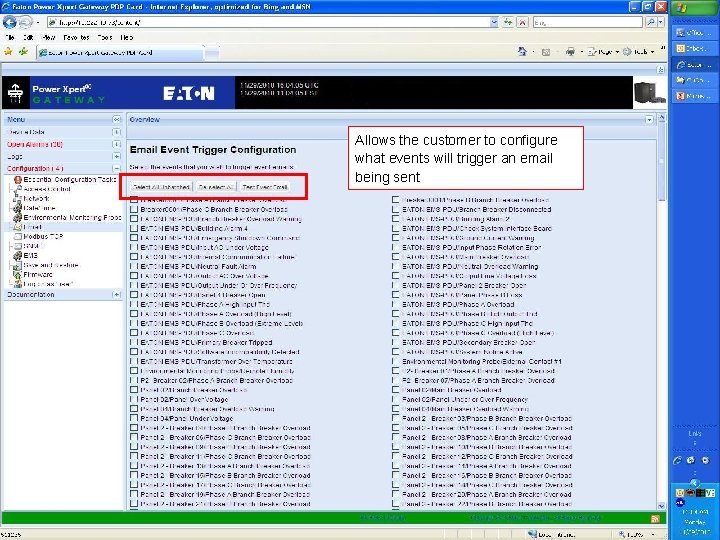The width and height of the screenshot is (720, 540).
Task: Collapse the Configuration section
Action: 117,169
